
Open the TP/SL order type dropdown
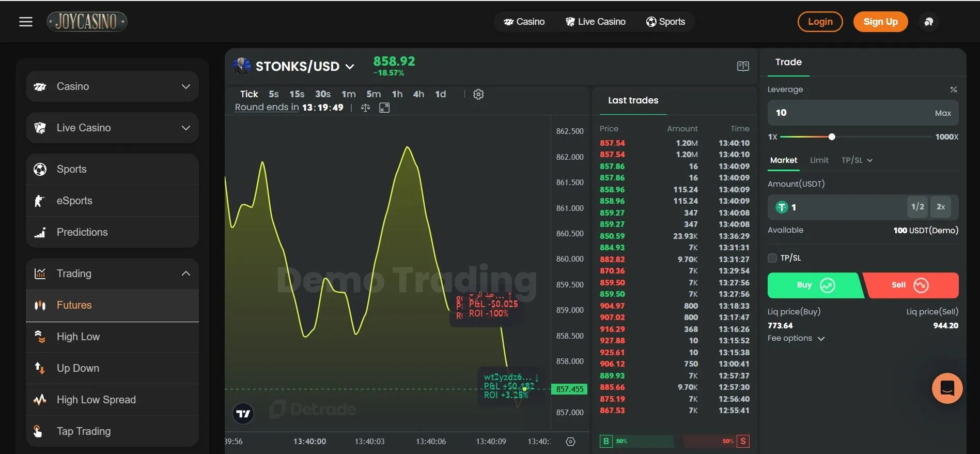click(857, 160)
